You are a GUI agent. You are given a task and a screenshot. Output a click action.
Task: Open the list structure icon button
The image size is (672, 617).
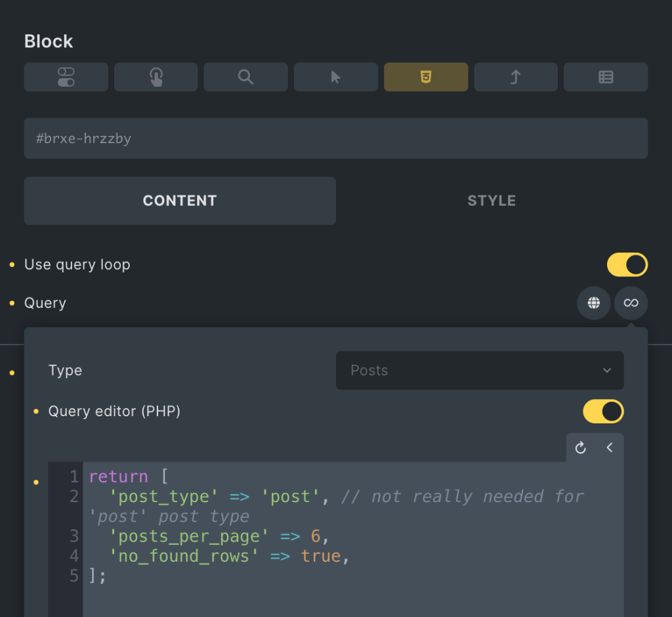[606, 77]
